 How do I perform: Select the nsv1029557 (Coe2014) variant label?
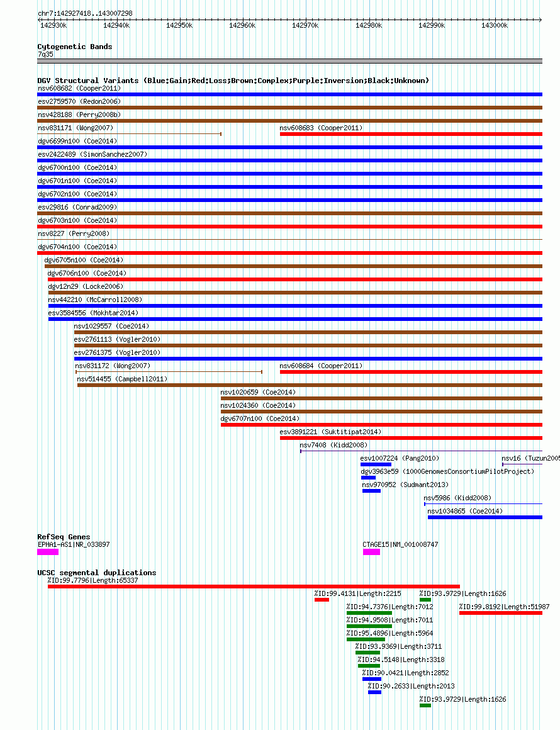pyautogui.click(x=111, y=326)
